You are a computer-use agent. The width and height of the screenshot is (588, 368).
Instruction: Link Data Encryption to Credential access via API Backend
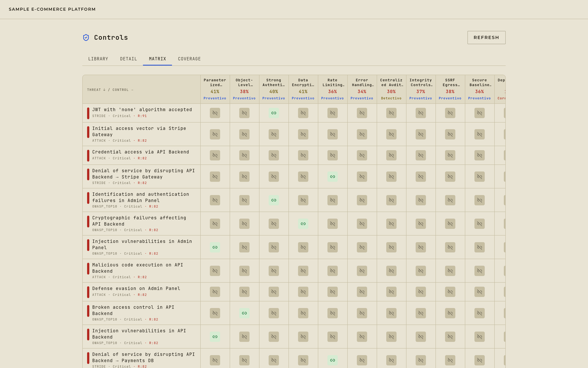[x=303, y=155]
